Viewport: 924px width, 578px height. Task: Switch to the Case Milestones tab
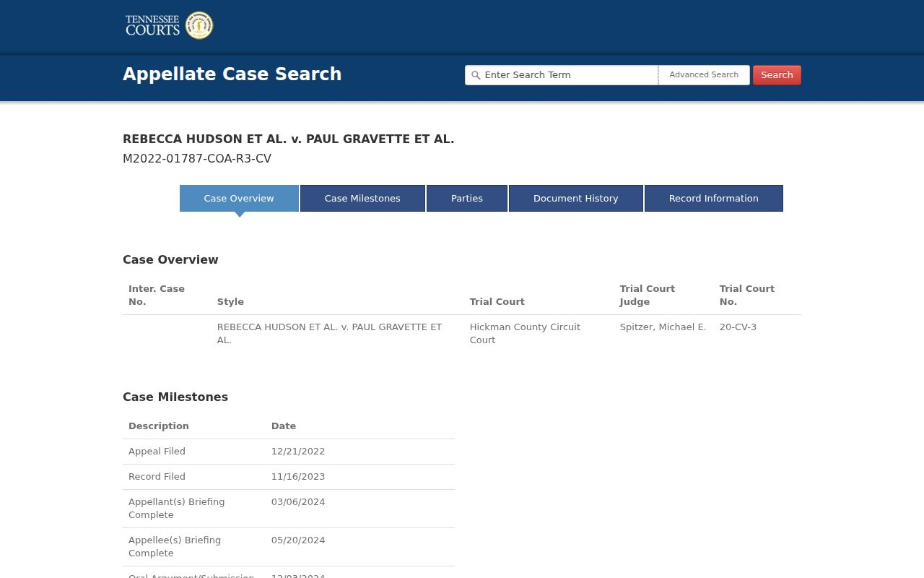[x=362, y=199]
